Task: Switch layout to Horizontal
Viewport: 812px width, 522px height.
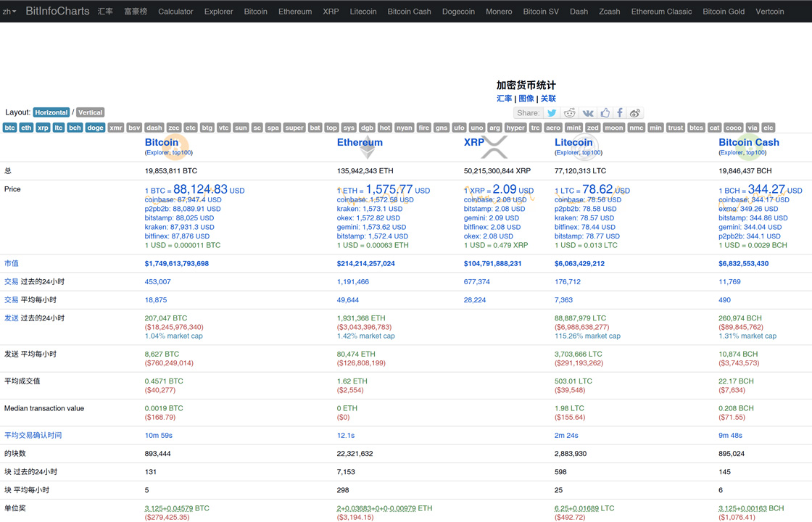Action: (51, 112)
